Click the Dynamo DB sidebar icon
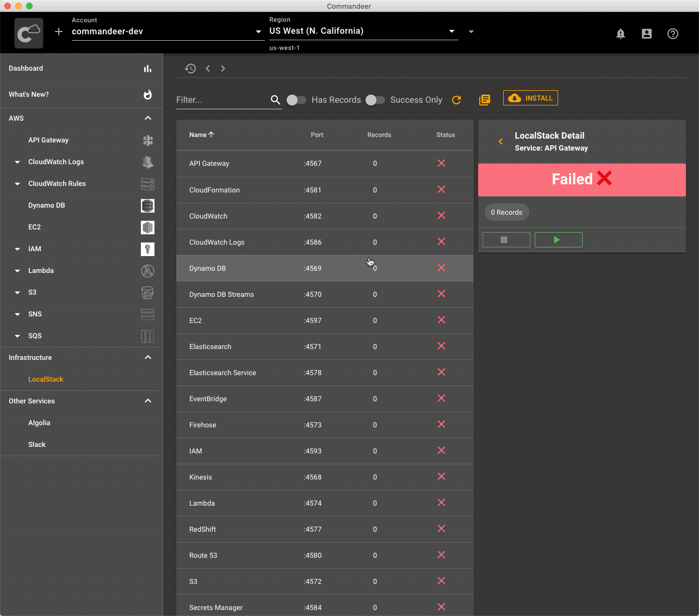Viewport: 699px width, 616px height. [x=147, y=206]
